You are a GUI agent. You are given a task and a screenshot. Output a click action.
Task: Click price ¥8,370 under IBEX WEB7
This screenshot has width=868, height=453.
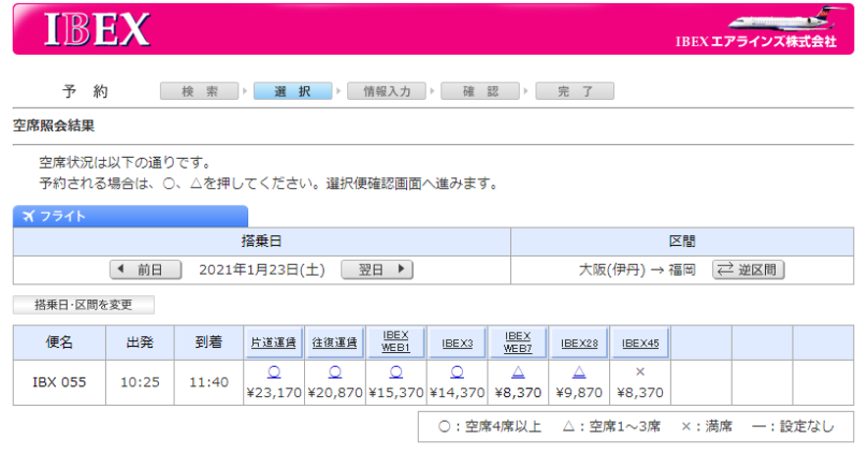coord(518,393)
